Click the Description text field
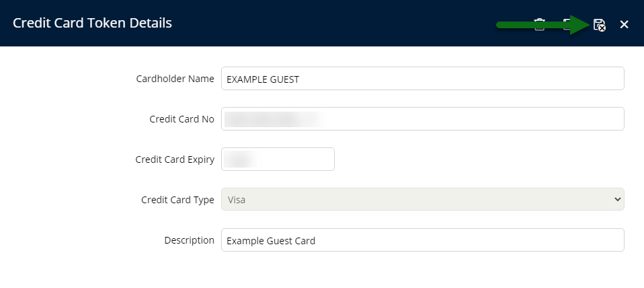 [x=423, y=240]
